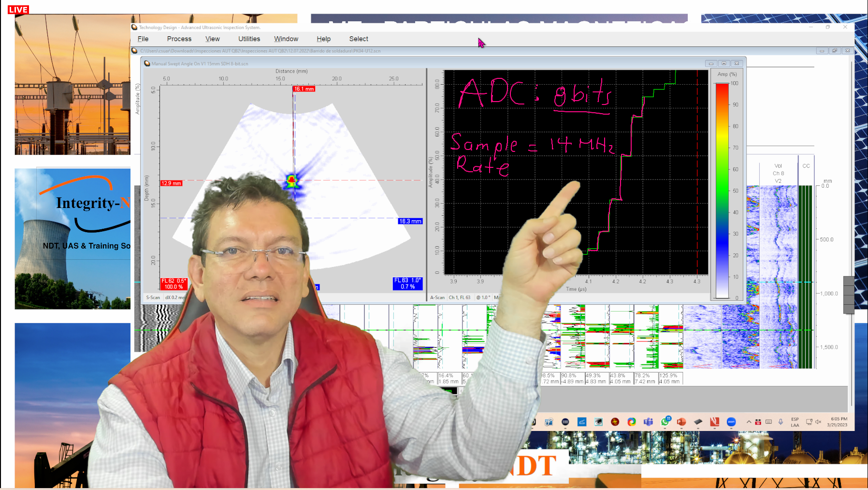Click the 125.9% 4.05 mm readout cell

670,378
